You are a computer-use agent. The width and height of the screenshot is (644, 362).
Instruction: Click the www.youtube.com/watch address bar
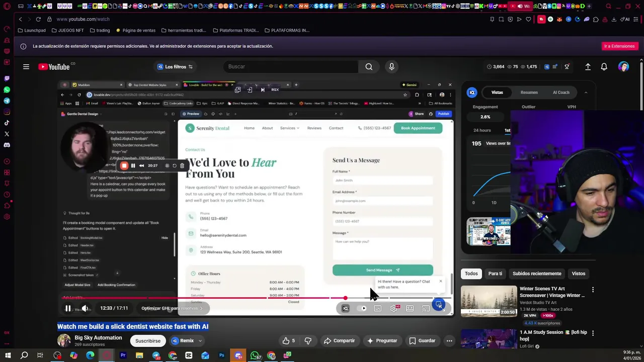[x=83, y=19]
